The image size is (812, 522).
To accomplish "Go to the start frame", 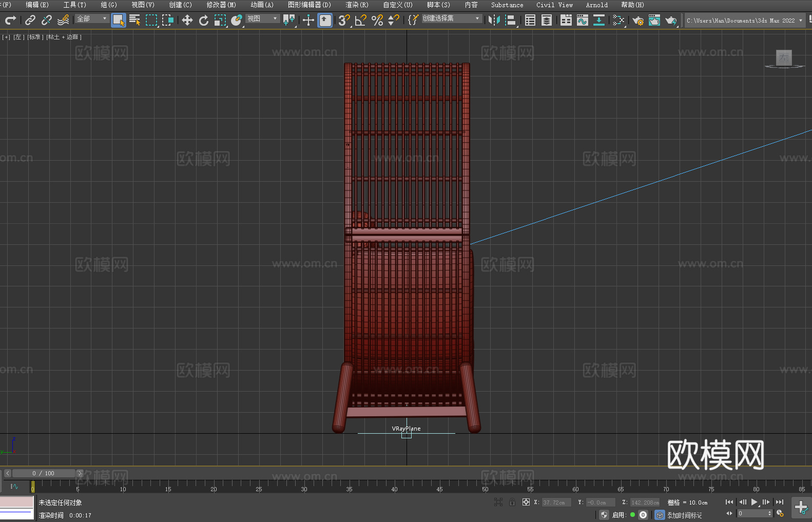I will [x=729, y=502].
